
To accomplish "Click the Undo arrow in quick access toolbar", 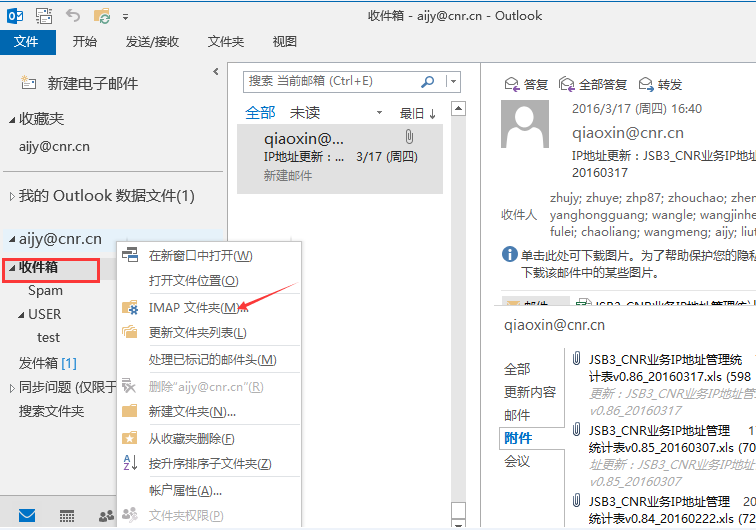I will 73,16.
